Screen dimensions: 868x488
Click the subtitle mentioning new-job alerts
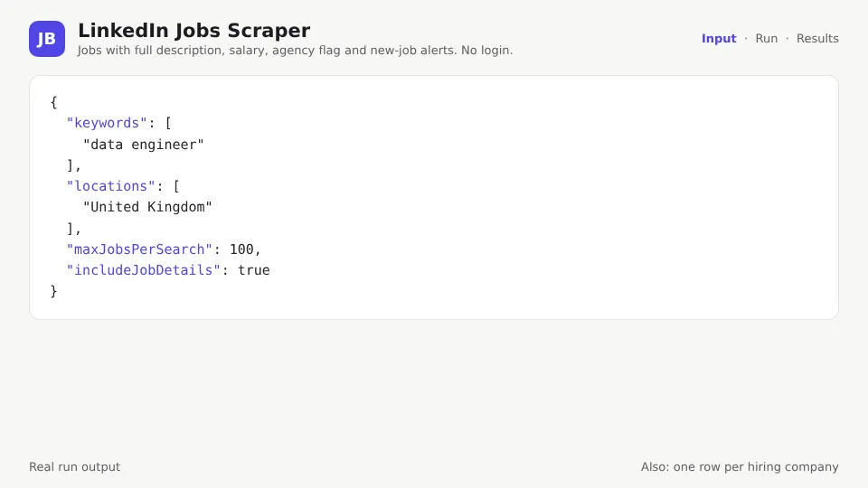coord(295,51)
